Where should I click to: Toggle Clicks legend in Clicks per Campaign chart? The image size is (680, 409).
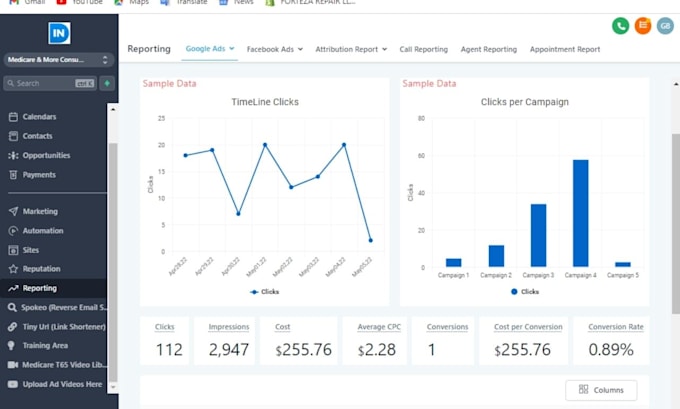coord(525,292)
